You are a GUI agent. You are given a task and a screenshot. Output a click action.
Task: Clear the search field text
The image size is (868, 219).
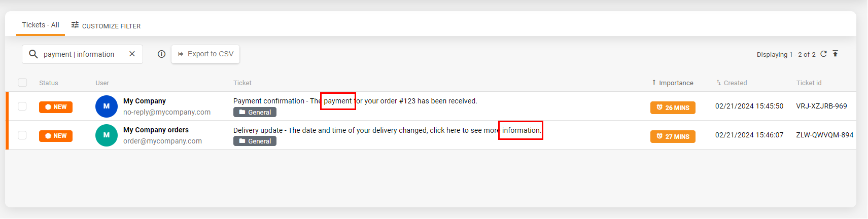pyautogui.click(x=132, y=54)
